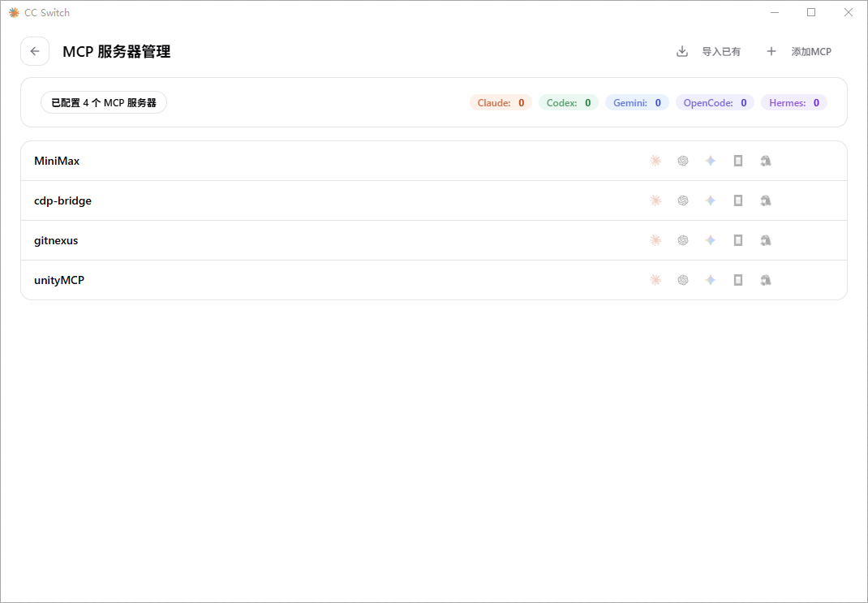
Task: Click the OpenCode count badge
Action: click(x=715, y=102)
